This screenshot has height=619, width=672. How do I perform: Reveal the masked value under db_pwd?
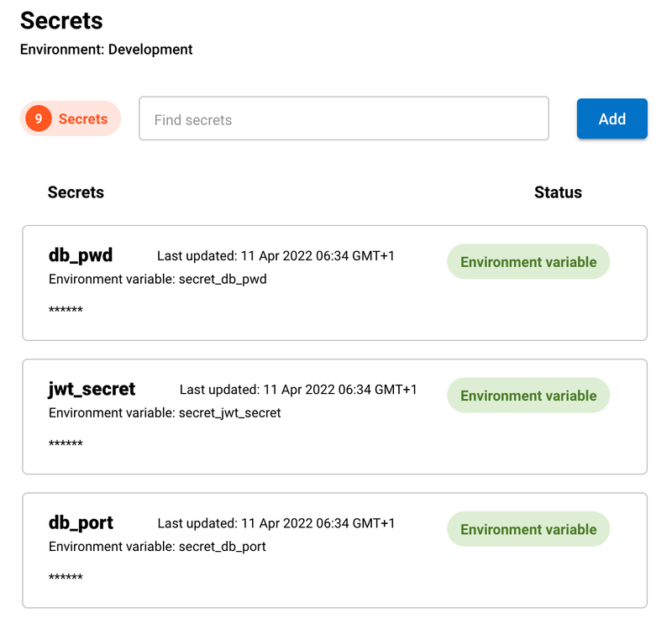coord(65,310)
